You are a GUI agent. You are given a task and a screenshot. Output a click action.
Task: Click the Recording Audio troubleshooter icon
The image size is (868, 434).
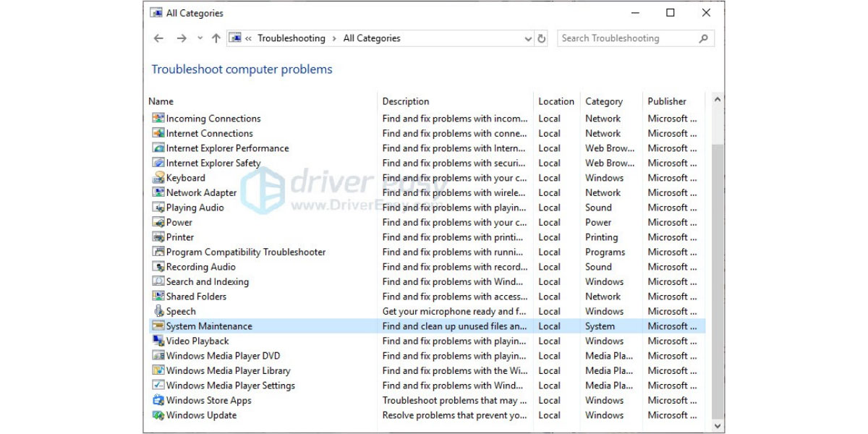(158, 266)
